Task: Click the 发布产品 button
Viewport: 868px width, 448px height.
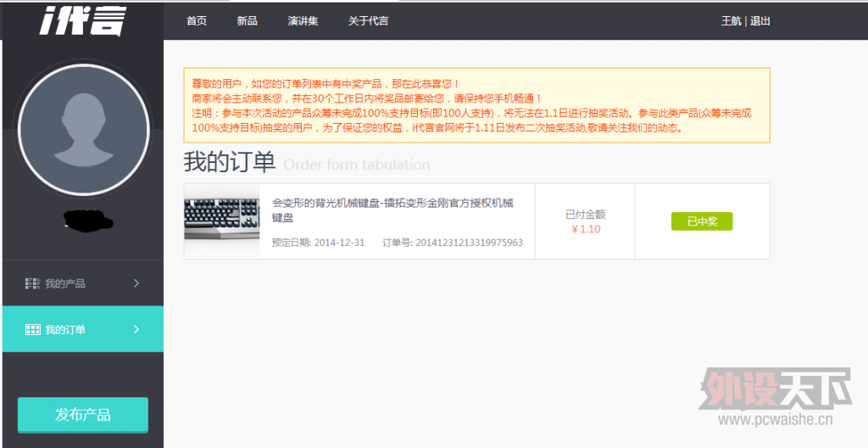Action: coord(83,414)
